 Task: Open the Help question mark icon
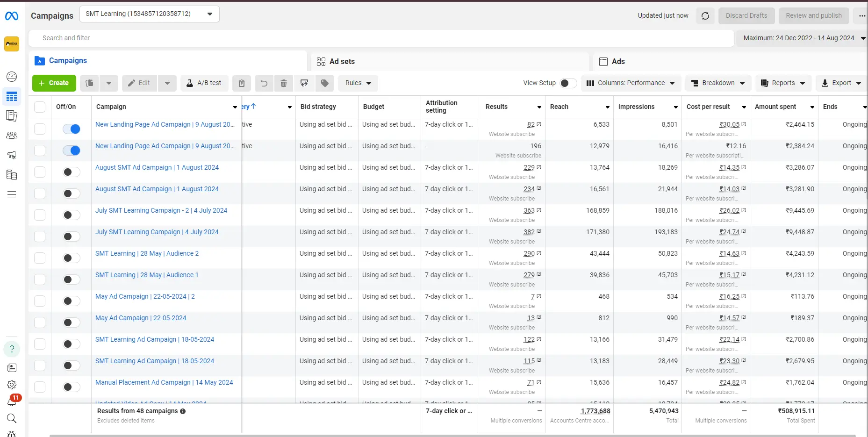[12, 349]
